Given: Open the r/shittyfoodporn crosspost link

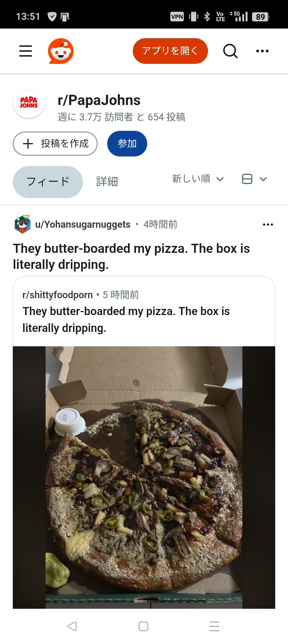Looking at the screenshot, I should click(x=58, y=295).
